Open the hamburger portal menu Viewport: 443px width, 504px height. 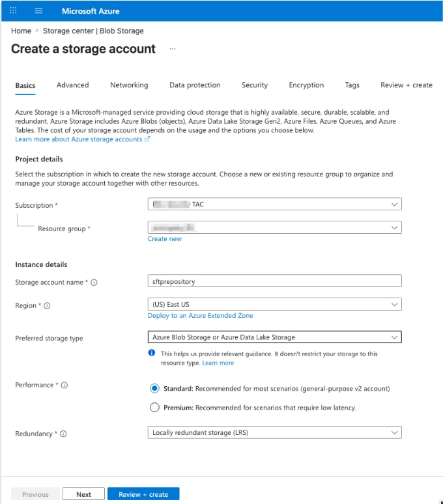tap(38, 10)
